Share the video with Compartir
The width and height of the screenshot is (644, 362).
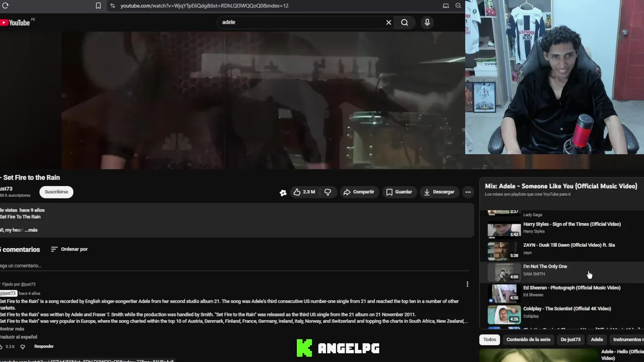359,192
